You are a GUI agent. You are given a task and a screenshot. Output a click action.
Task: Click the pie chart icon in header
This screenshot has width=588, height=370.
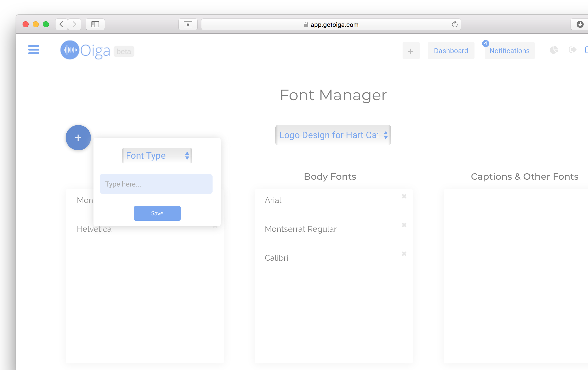click(x=554, y=50)
